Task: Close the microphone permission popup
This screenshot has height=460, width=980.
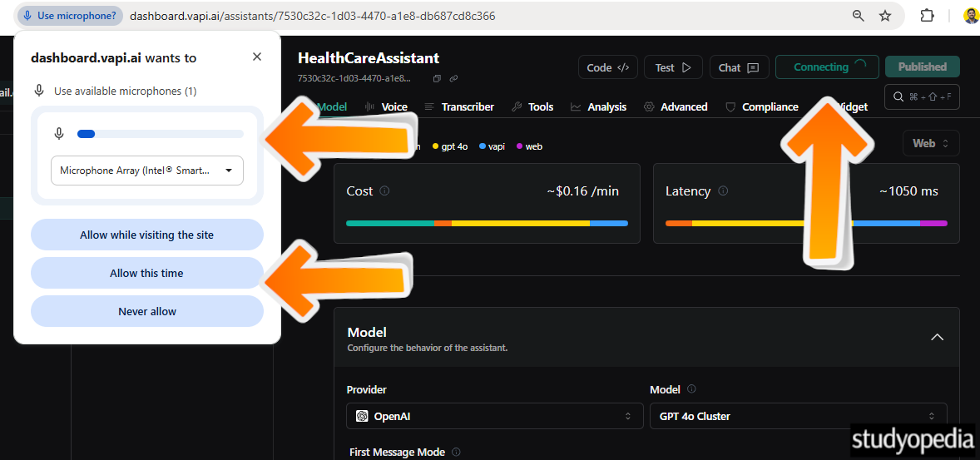Action: 257,57
